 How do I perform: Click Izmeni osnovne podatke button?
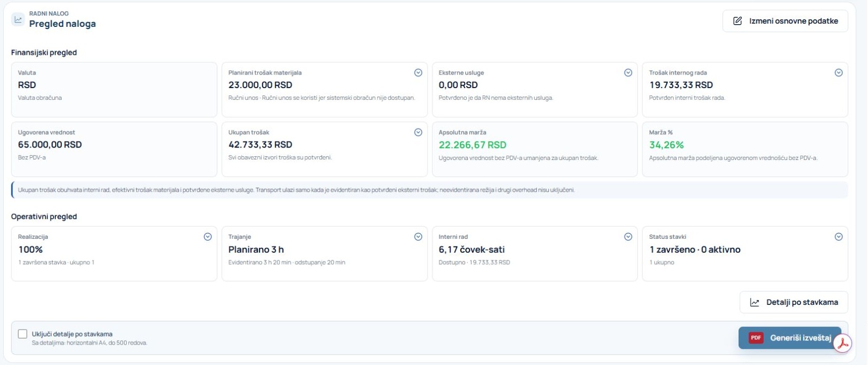point(785,21)
